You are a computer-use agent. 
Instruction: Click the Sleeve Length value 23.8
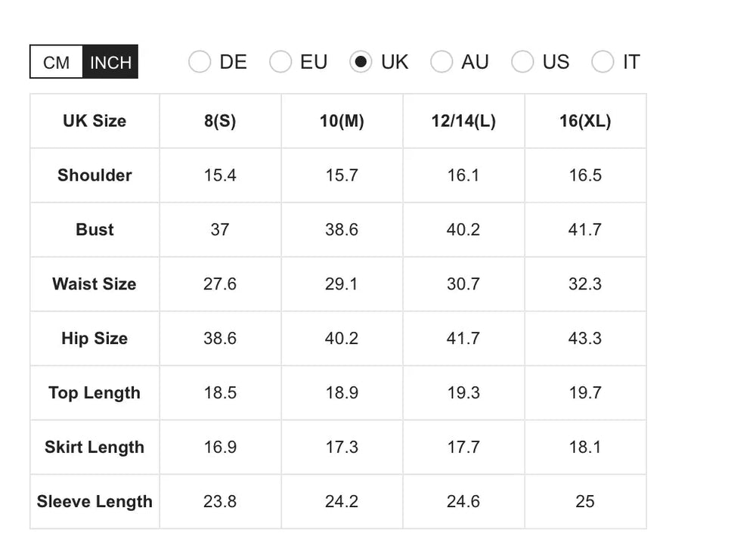click(x=220, y=502)
